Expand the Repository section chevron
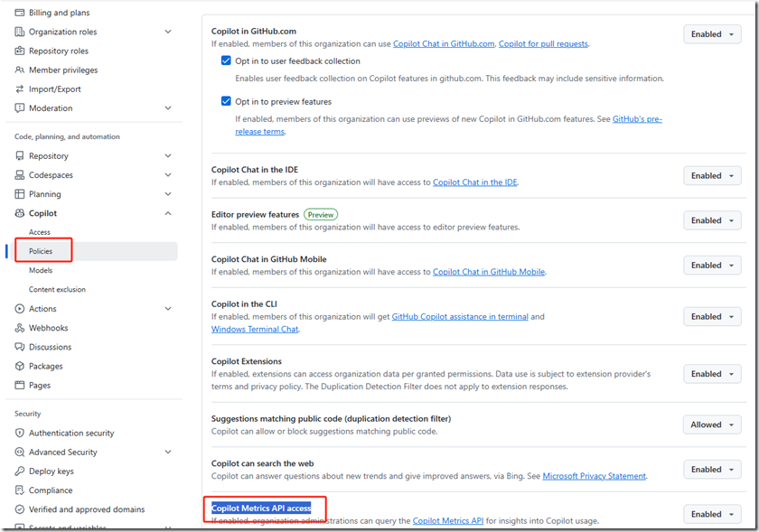Image resolution: width=759 pixels, height=532 pixels. point(168,156)
